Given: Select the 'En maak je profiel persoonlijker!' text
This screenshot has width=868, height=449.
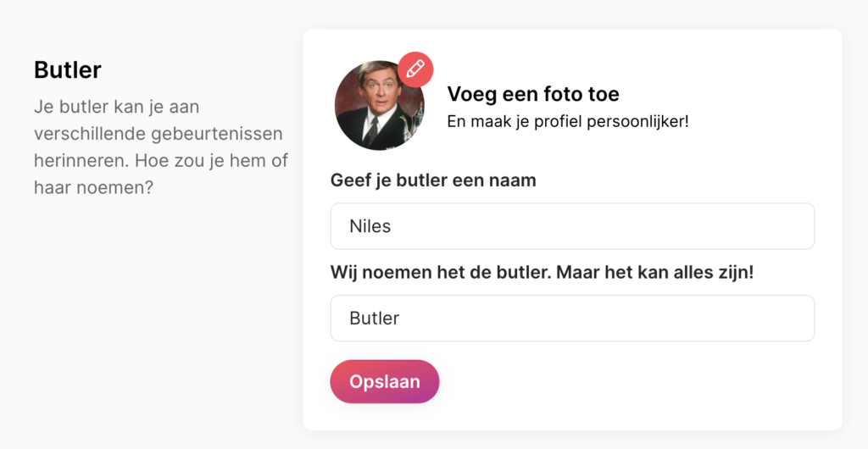Looking at the screenshot, I should point(568,121).
